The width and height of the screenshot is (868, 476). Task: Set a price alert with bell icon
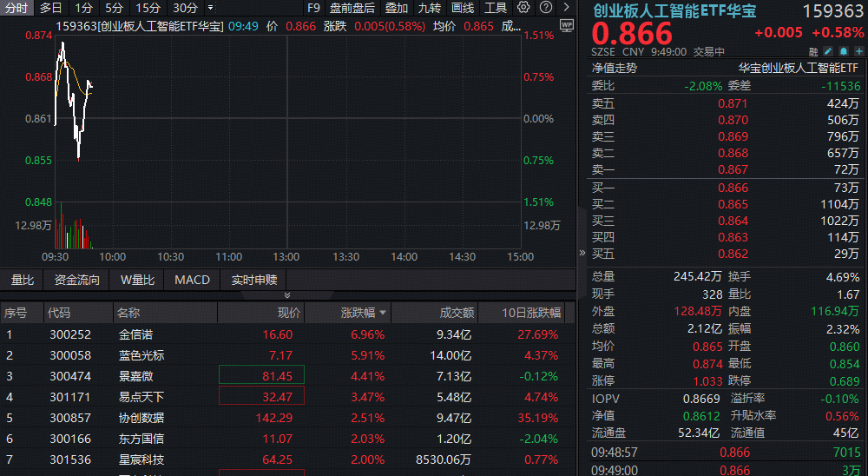click(844, 51)
